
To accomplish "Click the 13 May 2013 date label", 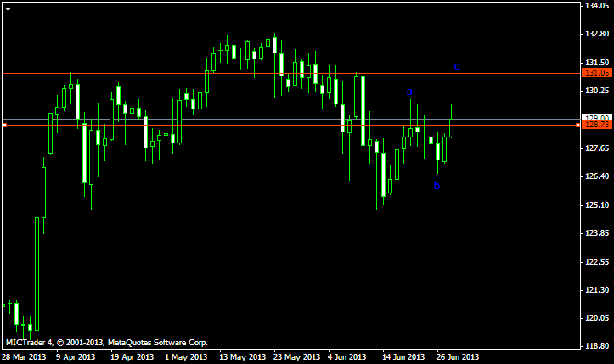I will point(240,357).
